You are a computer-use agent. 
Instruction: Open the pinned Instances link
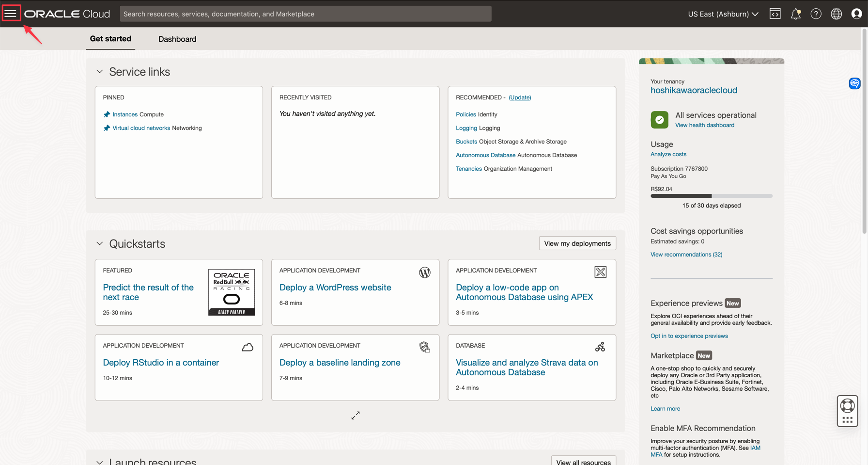point(125,114)
